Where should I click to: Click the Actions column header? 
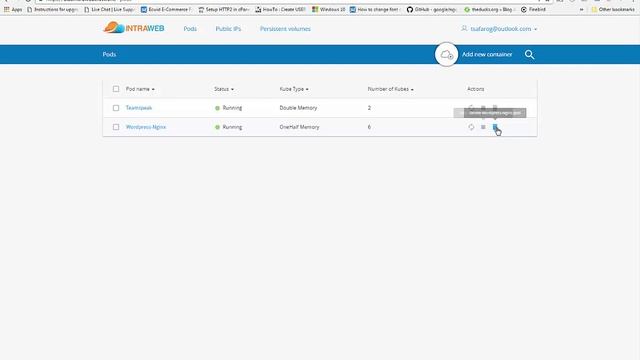click(476, 89)
